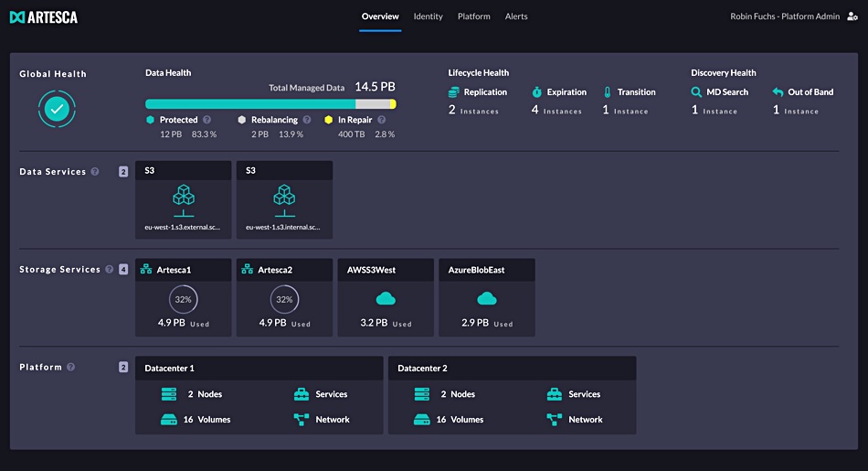The image size is (868, 471).
Task: Click Storage Services count badge 4
Action: [x=123, y=269]
